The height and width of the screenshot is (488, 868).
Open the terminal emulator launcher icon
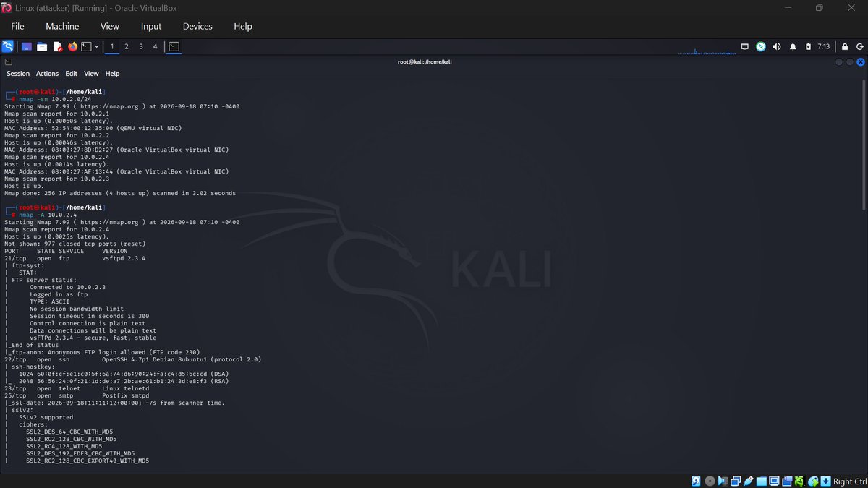(87, 47)
